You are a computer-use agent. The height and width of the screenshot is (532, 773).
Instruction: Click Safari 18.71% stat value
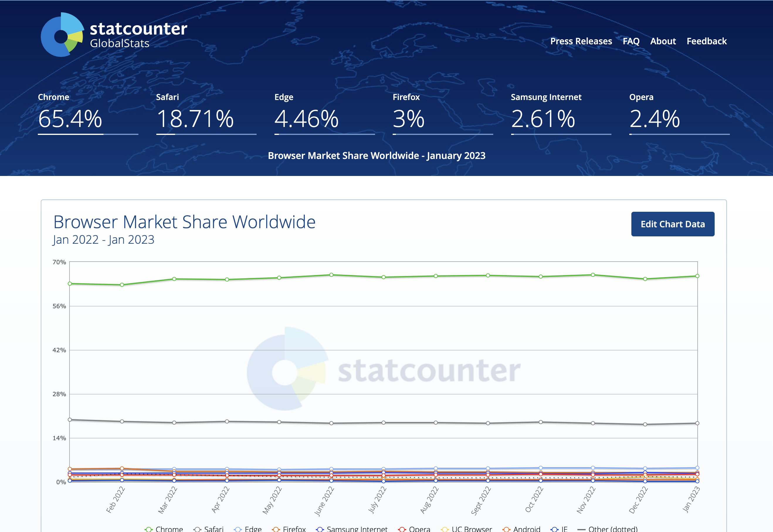click(x=195, y=119)
